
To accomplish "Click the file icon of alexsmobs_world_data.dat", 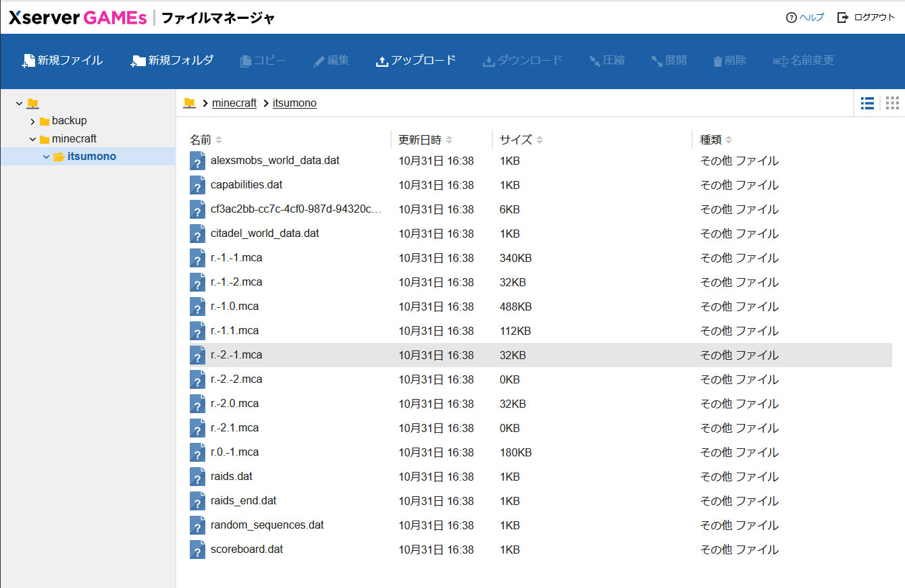I will pyautogui.click(x=197, y=161).
